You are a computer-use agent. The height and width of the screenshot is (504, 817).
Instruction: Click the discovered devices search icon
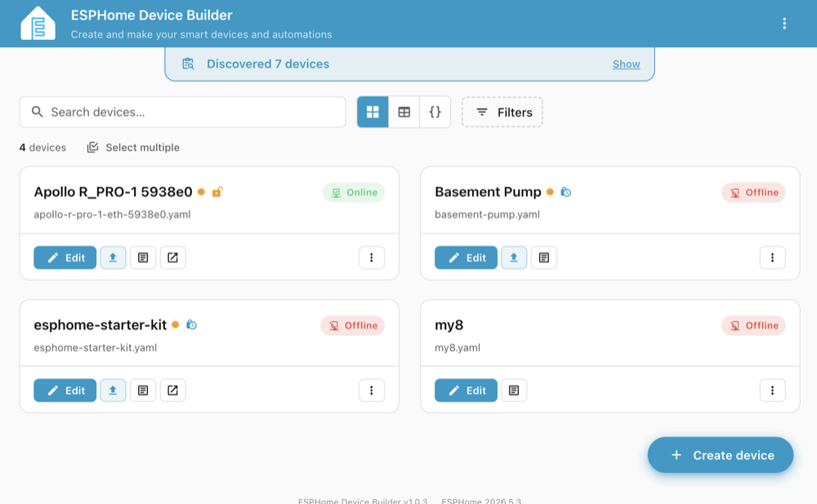(x=188, y=64)
